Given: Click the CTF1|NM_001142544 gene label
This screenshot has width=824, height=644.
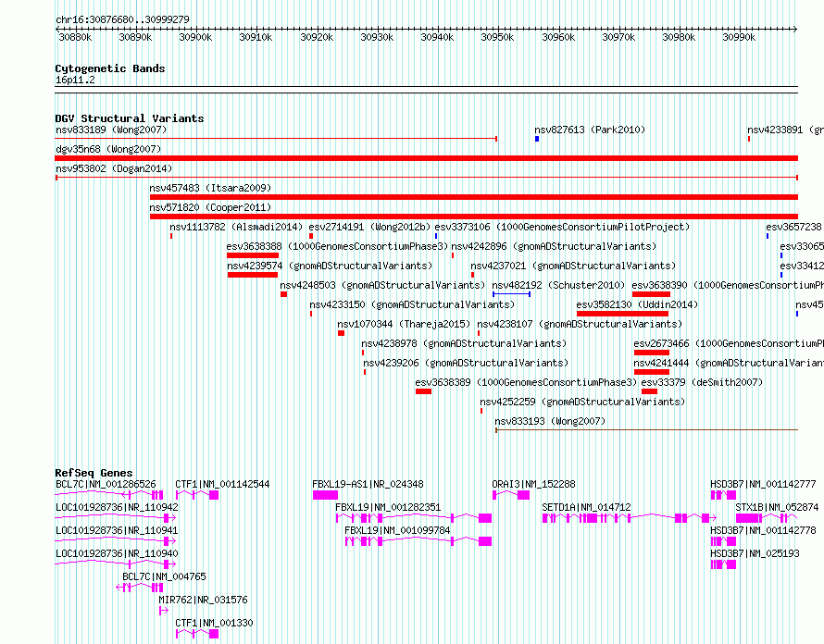Looking at the screenshot, I should [x=222, y=484].
